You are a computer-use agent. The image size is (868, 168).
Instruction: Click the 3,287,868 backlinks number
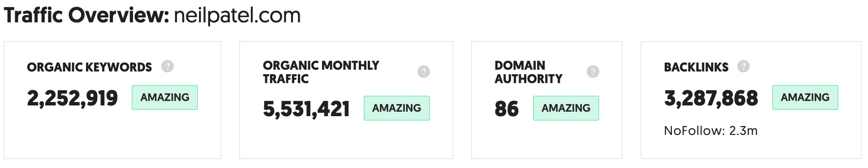click(x=711, y=98)
